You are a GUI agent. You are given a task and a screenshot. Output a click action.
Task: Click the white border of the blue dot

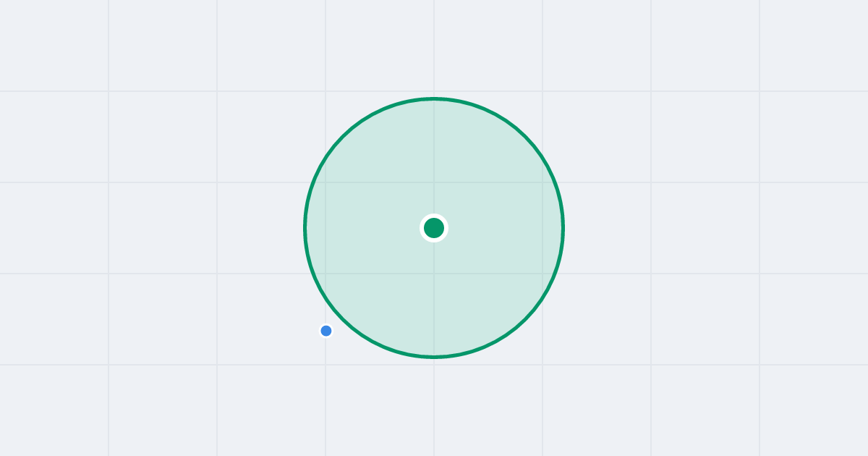(x=326, y=324)
